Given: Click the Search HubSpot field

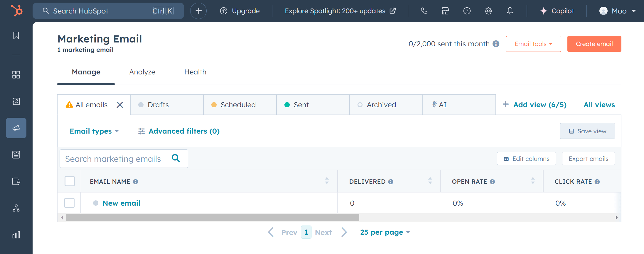Looking at the screenshot, I should point(108,11).
